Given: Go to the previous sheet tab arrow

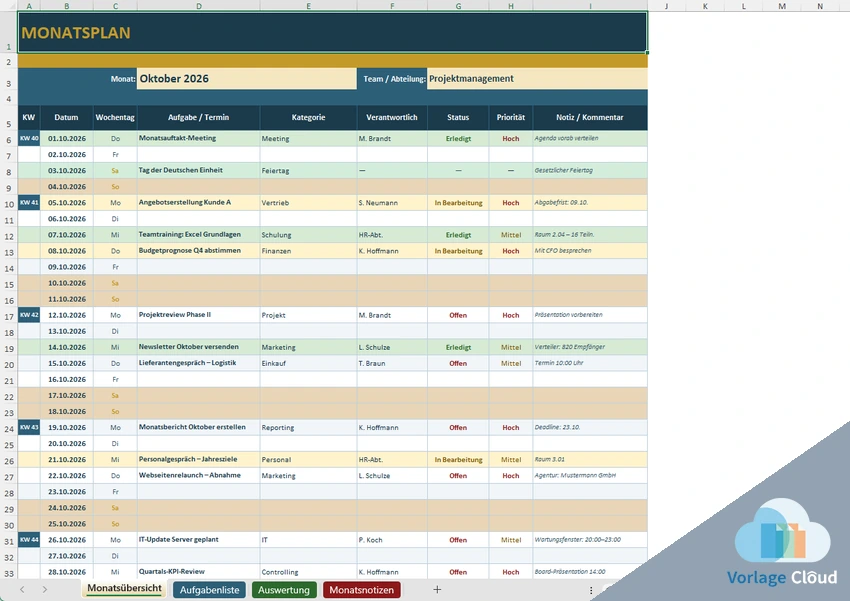Looking at the screenshot, I should point(22,590).
